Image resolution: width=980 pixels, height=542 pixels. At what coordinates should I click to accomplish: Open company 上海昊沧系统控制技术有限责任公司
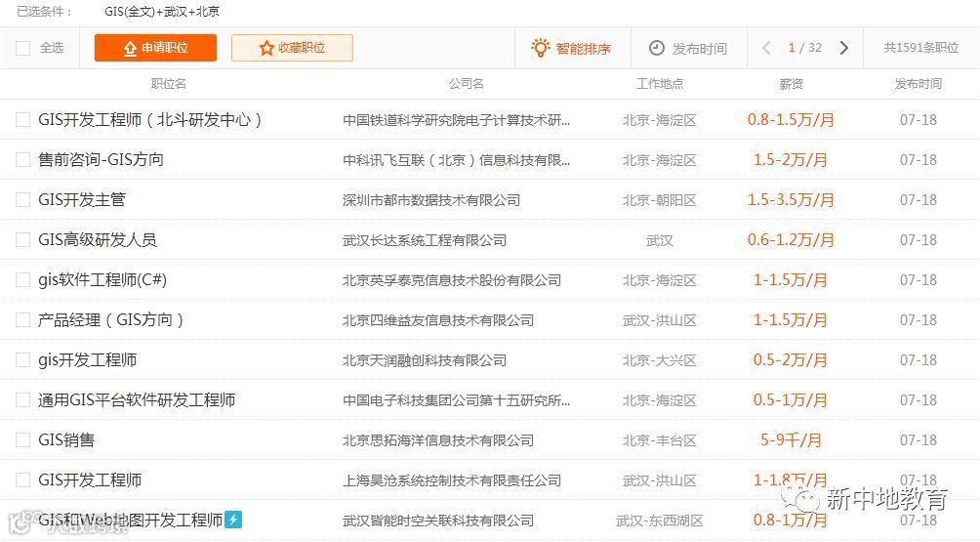tap(452, 480)
